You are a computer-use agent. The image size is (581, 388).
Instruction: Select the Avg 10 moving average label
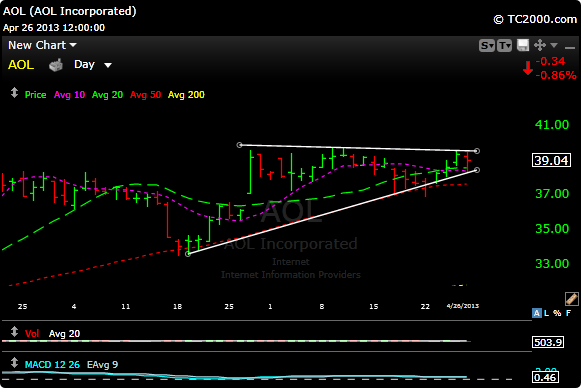point(69,95)
